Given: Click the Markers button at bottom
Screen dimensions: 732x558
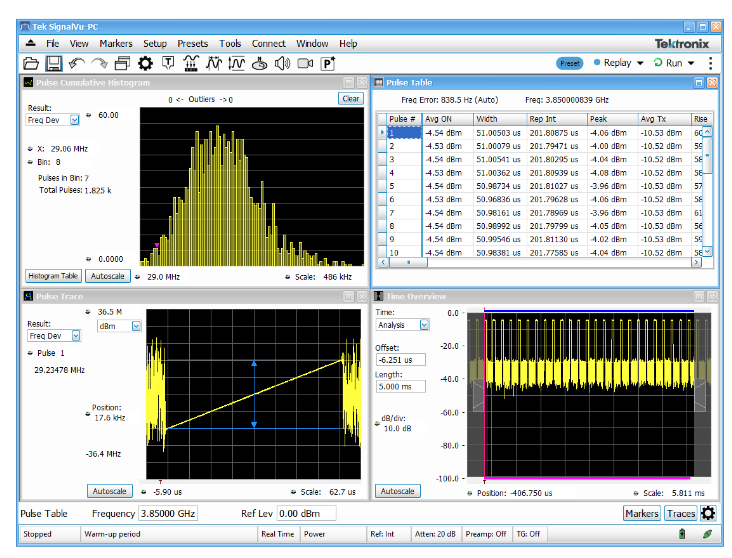Looking at the screenshot, I should 642,513.
